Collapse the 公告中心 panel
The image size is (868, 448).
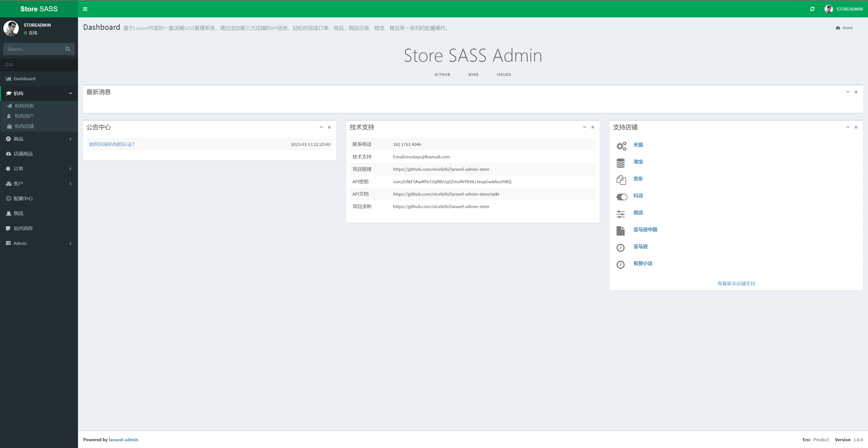pos(321,127)
